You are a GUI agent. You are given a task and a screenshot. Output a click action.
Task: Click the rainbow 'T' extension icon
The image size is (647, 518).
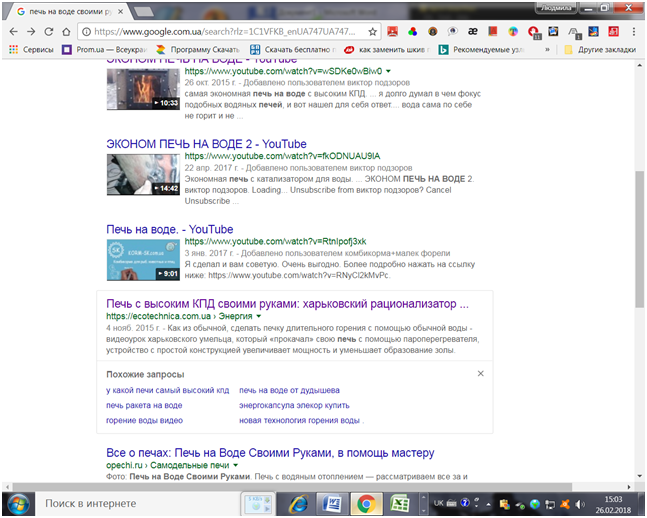(513, 31)
